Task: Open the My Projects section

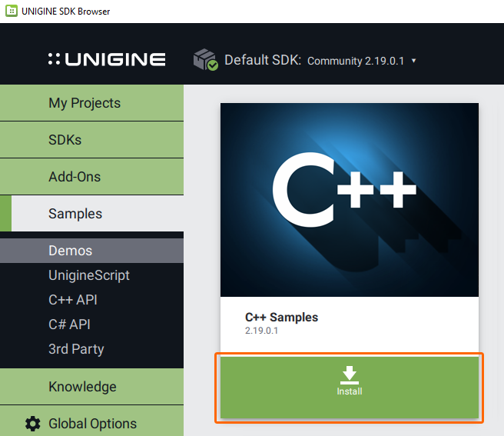Action: (x=91, y=103)
